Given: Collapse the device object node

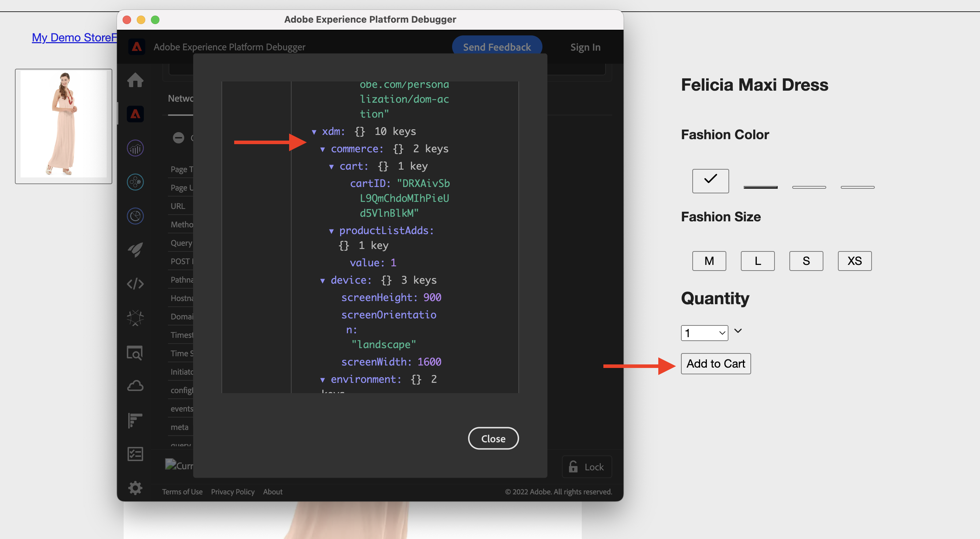Looking at the screenshot, I should 322,281.
